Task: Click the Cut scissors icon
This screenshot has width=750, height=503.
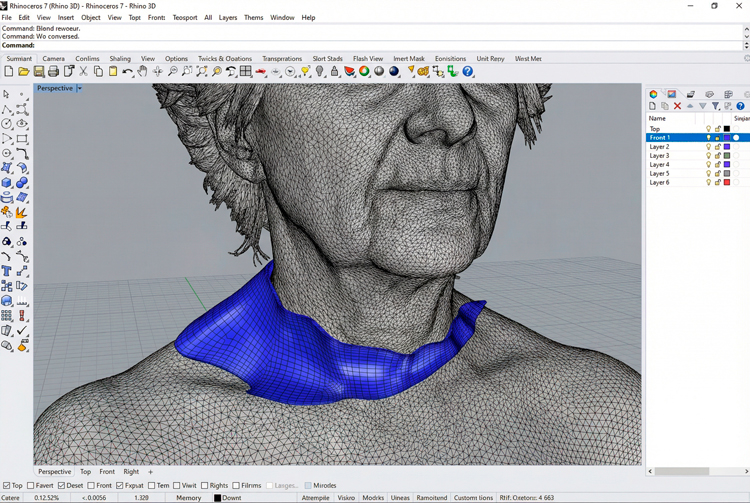Action: [84, 72]
